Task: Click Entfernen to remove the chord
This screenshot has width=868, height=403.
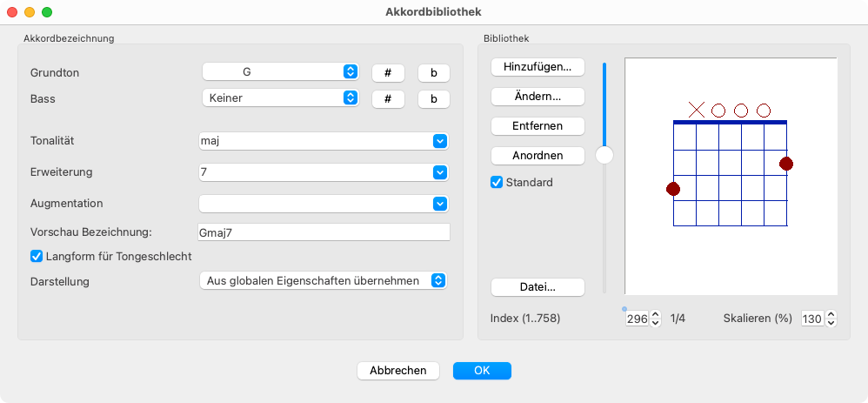Action: tap(537, 126)
